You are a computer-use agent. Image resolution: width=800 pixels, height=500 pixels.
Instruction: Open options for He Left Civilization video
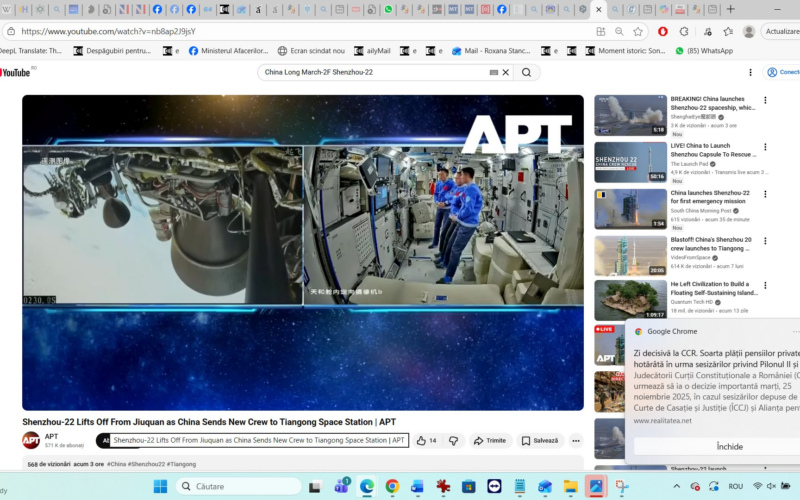pos(765,285)
